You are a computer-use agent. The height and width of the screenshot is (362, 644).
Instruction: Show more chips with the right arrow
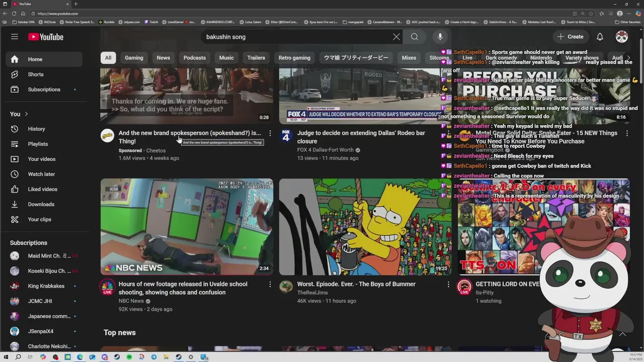pyautogui.click(x=628, y=58)
